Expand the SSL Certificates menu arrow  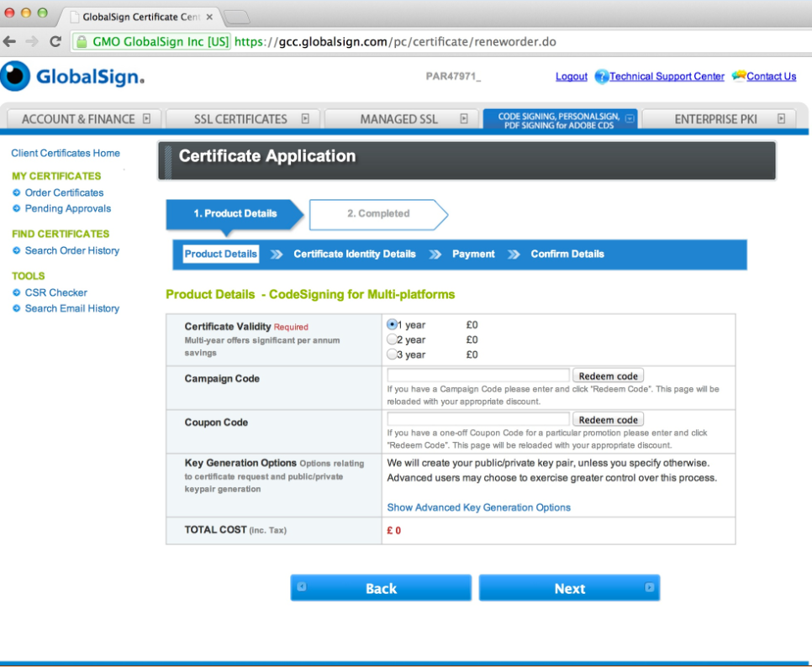(305, 119)
